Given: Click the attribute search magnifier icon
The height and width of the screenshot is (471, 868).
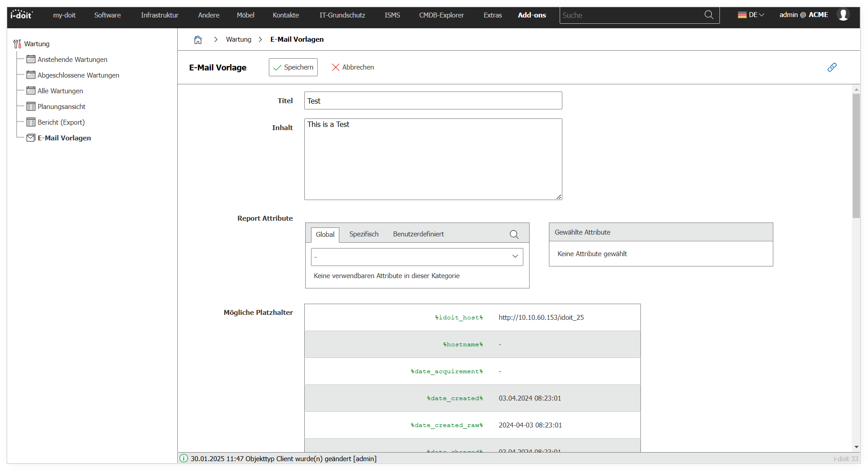Looking at the screenshot, I should pyautogui.click(x=514, y=234).
